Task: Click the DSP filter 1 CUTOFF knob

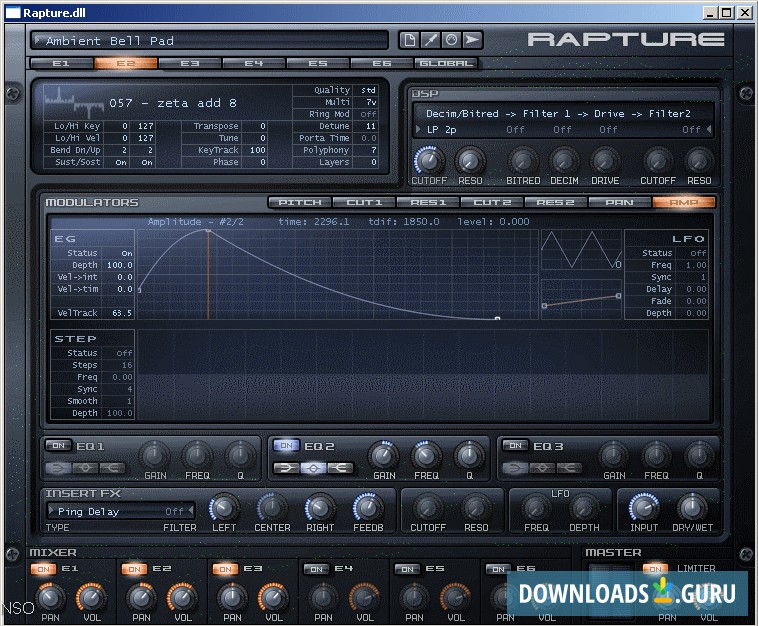Action: point(429,161)
